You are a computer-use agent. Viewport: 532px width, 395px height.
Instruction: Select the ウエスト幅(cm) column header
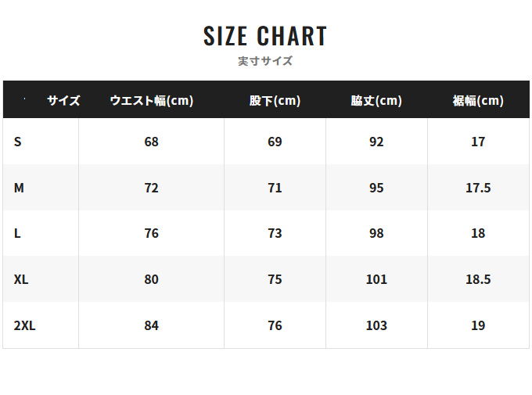tap(152, 100)
